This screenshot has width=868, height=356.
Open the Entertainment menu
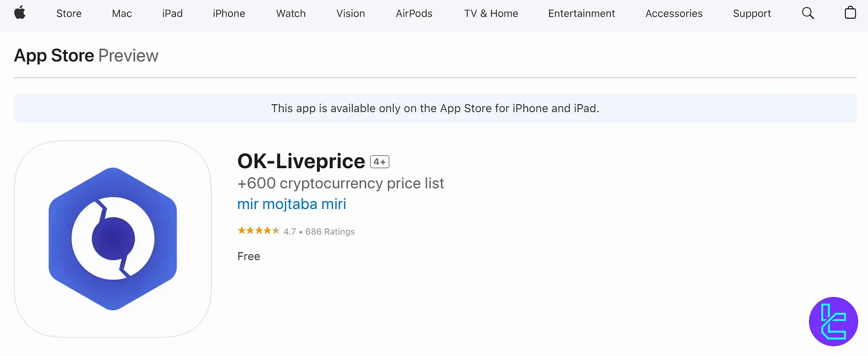pos(581,14)
